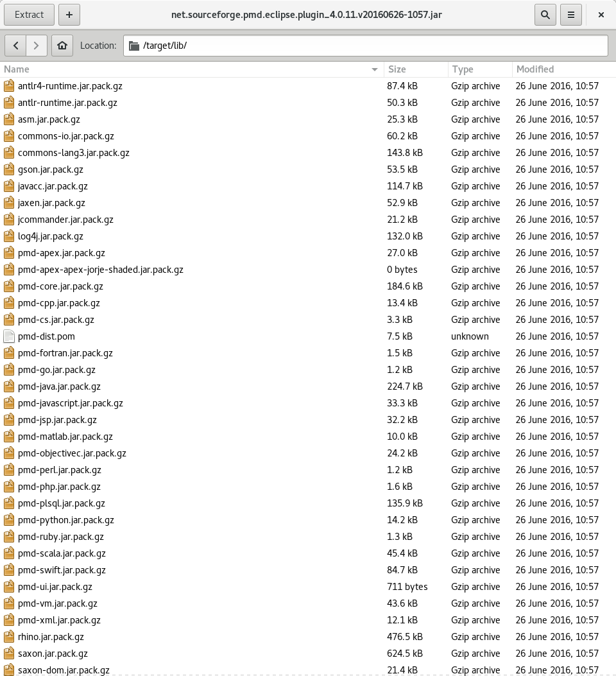Close the archive manager window
Screen dimensions: 616x676
(x=601, y=15)
